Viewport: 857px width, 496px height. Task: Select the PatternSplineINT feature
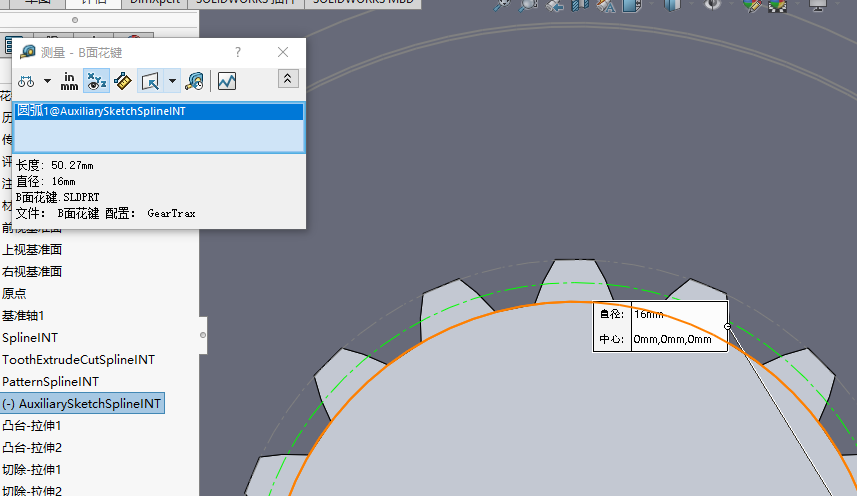51,381
